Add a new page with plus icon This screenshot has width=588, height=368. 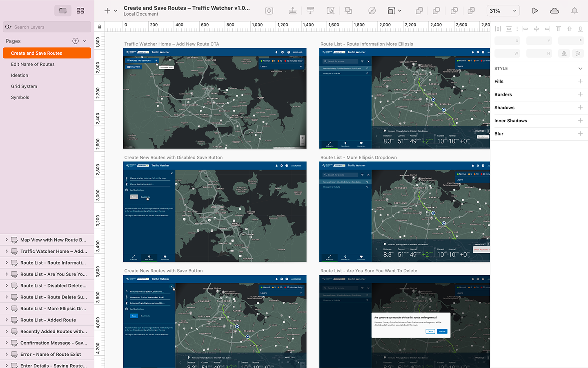click(76, 41)
